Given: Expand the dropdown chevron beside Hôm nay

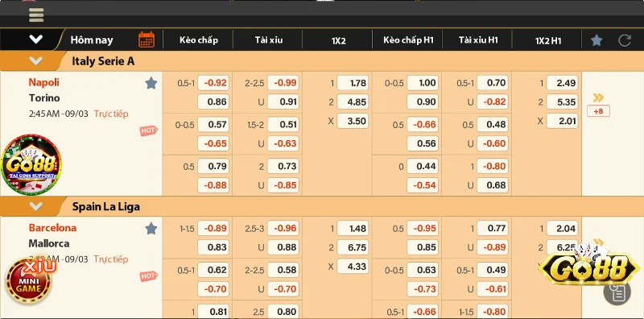Looking at the screenshot, I should pyautogui.click(x=35, y=39).
